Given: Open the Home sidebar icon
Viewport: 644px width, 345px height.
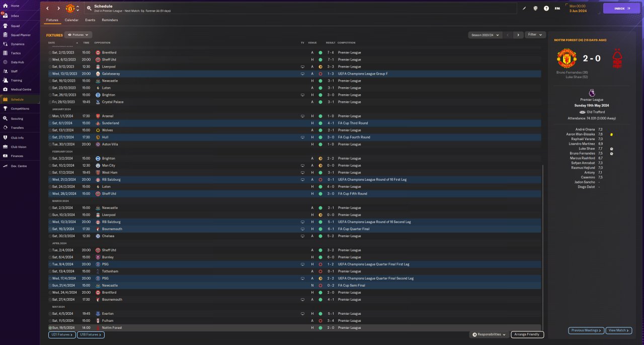Looking at the screenshot, I should pyautogui.click(x=5, y=6).
